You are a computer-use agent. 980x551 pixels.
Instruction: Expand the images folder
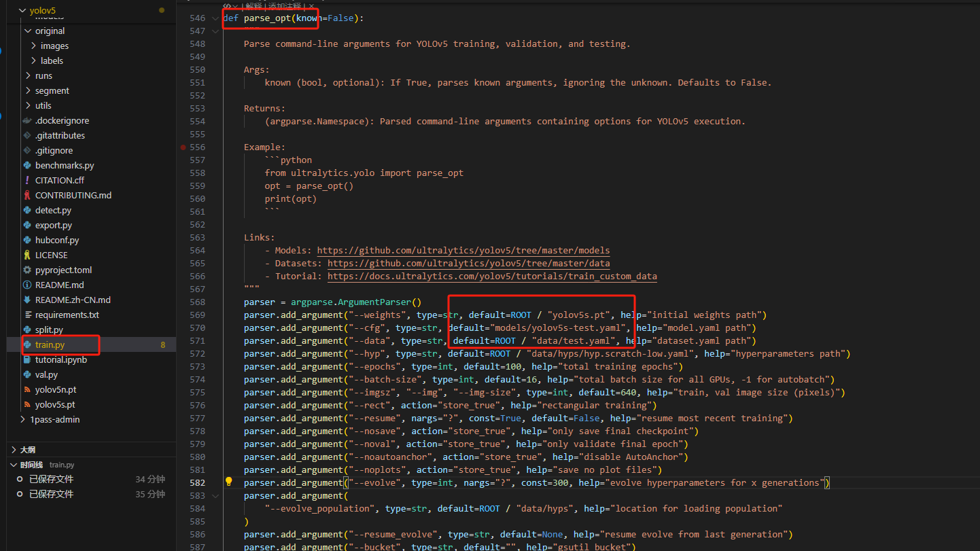[34, 46]
